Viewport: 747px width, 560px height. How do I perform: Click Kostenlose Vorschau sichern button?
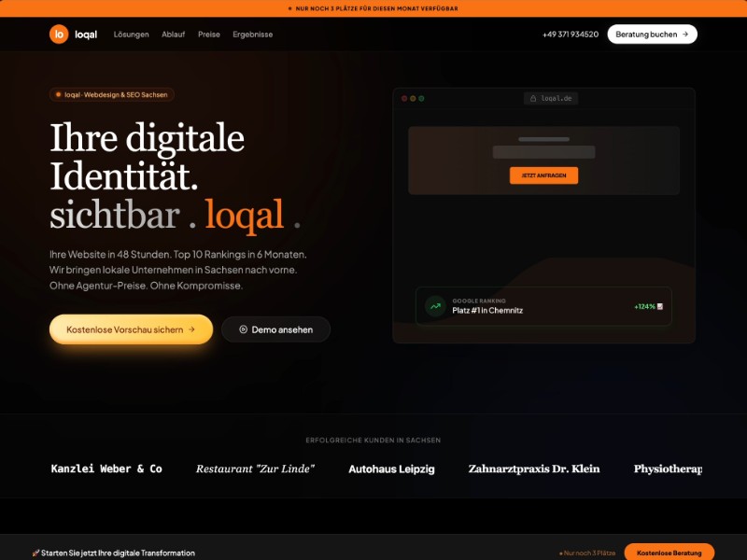(x=131, y=329)
